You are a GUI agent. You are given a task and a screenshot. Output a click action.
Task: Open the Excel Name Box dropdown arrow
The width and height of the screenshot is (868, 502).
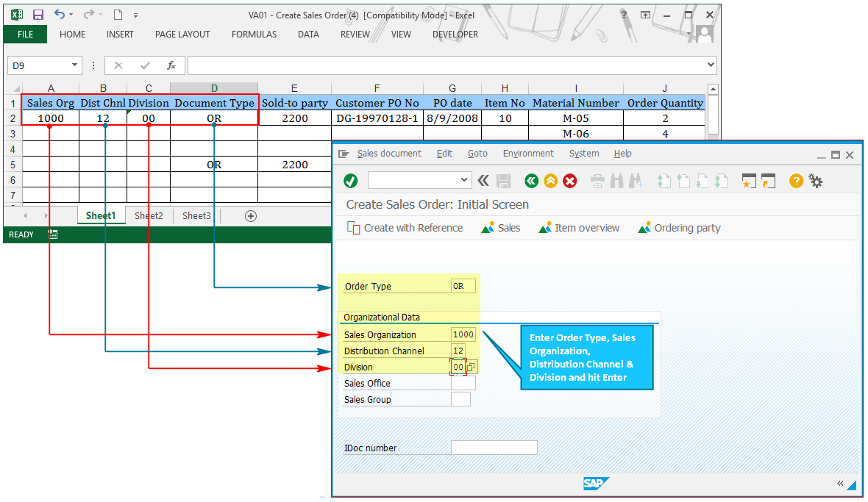(74, 65)
